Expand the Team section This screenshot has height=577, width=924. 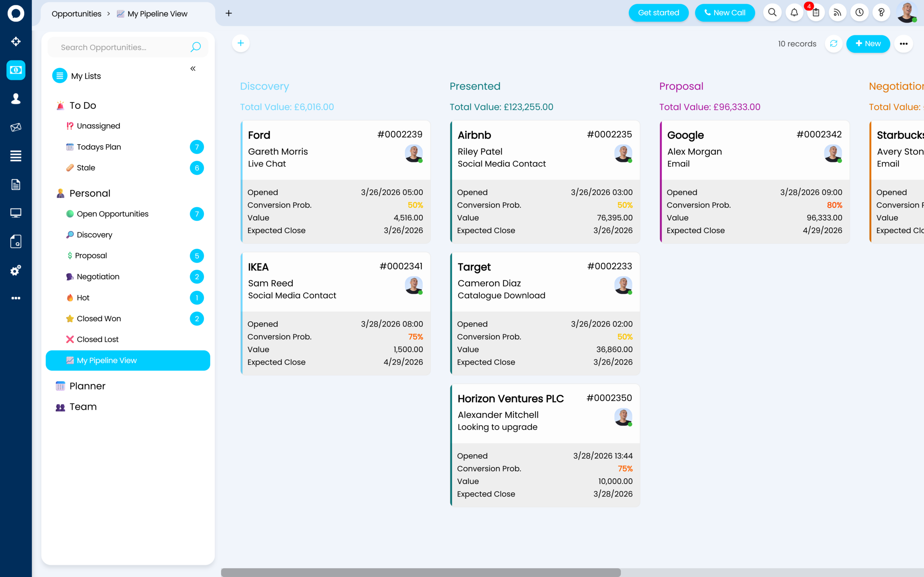[83, 407]
